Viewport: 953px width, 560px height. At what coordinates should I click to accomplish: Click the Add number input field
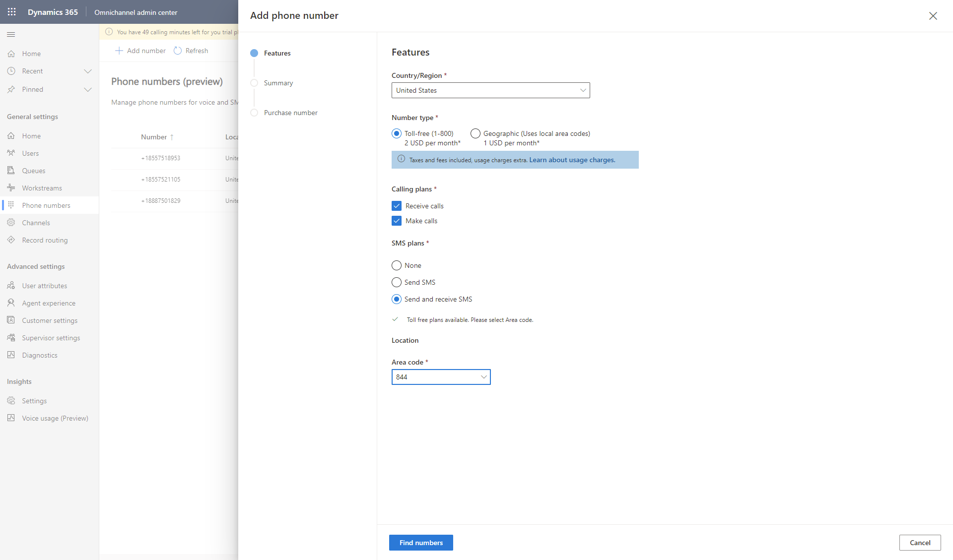click(140, 50)
